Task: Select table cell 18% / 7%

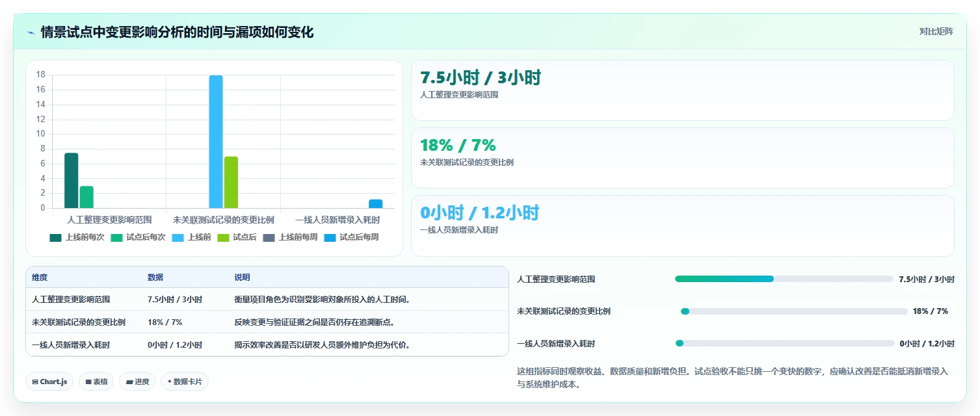Action: pyautogui.click(x=165, y=322)
